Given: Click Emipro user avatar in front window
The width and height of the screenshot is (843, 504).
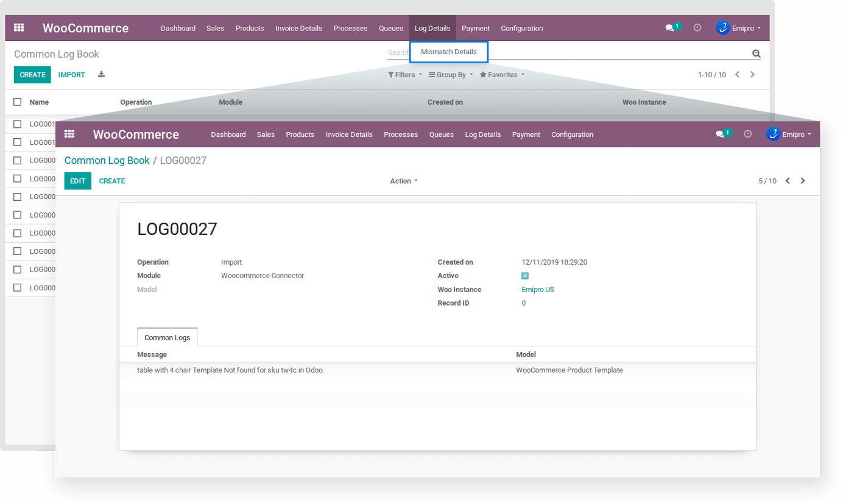Looking at the screenshot, I should 773,135.
